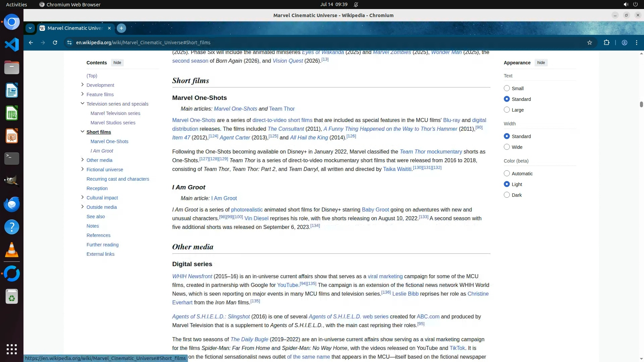Image resolution: width=644 pixels, height=362 pixels.
Task: Open the tab search dropdown arrow
Action: coord(30,28)
